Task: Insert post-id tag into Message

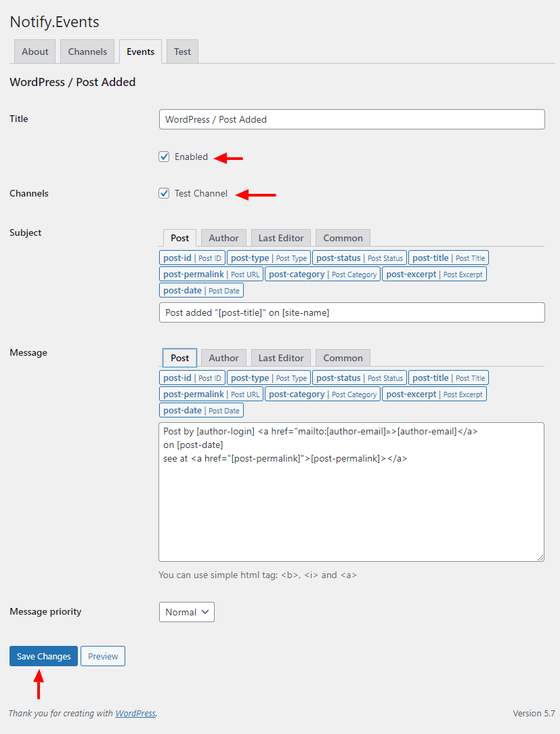Action: 192,378
